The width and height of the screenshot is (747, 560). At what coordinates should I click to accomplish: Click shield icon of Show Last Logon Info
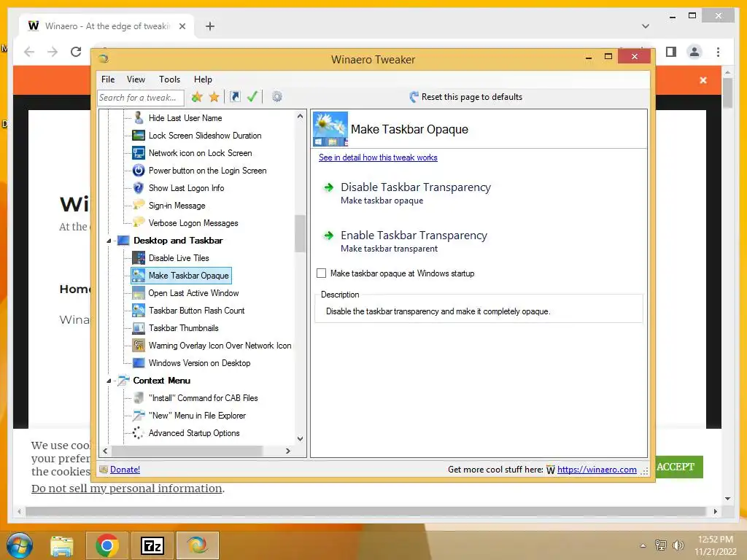tap(139, 187)
